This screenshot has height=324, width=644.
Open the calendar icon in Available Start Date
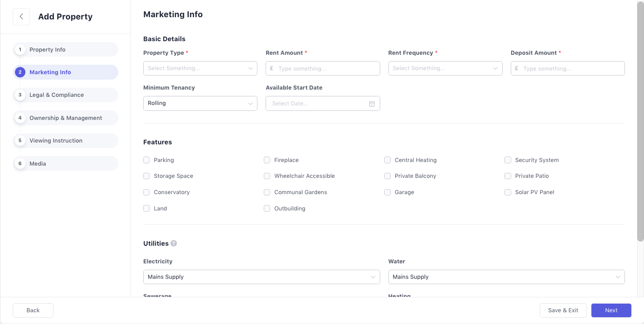click(372, 104)
